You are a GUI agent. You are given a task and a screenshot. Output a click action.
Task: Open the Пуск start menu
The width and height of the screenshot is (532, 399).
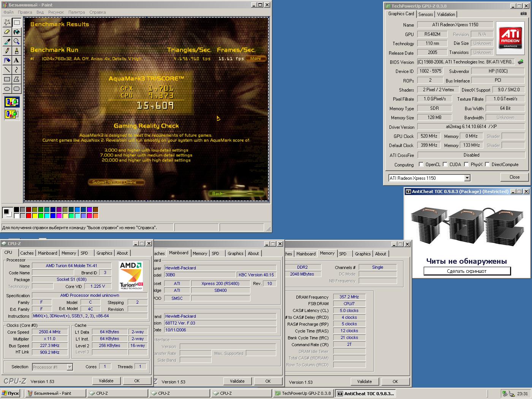pos(11,393)
